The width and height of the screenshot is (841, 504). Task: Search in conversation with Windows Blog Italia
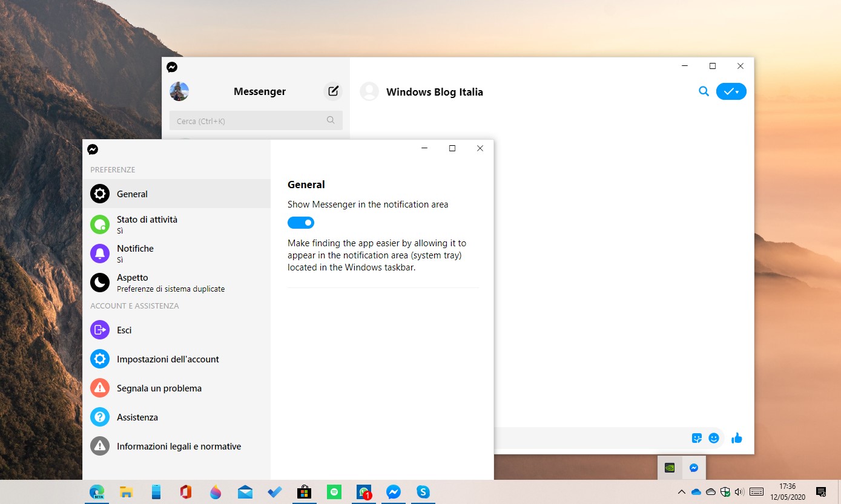[x=704, y=91]
